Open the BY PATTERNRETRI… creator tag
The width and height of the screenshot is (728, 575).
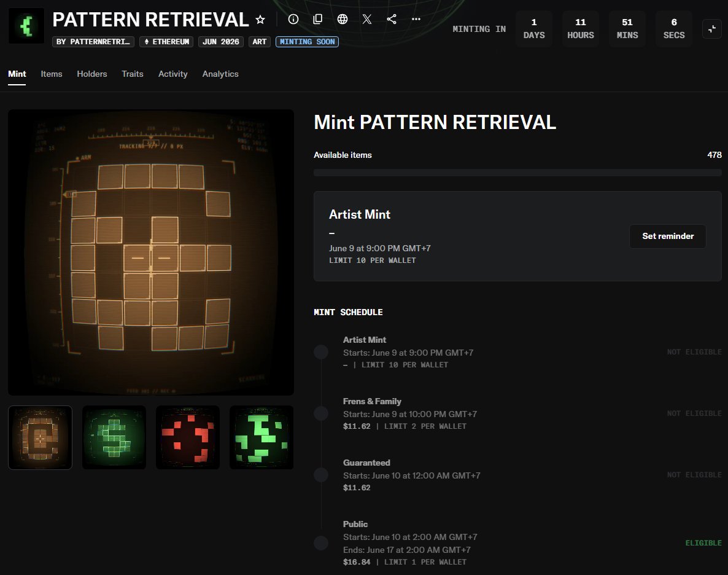[93, 42]
